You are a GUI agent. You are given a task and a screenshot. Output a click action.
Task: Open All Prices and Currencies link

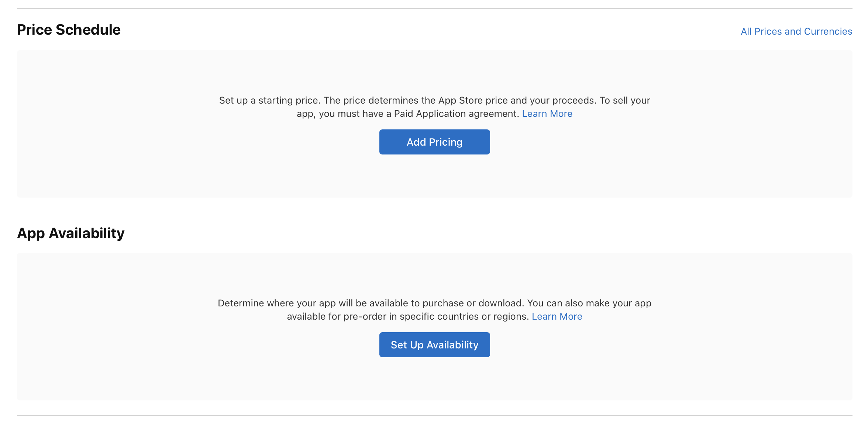796,31
